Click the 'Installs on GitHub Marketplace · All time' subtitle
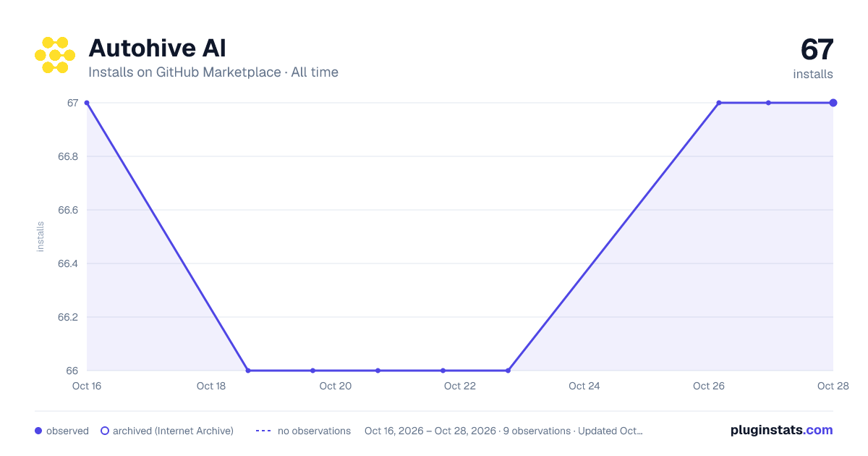This screenshot has height=456, width=868. 213,72
